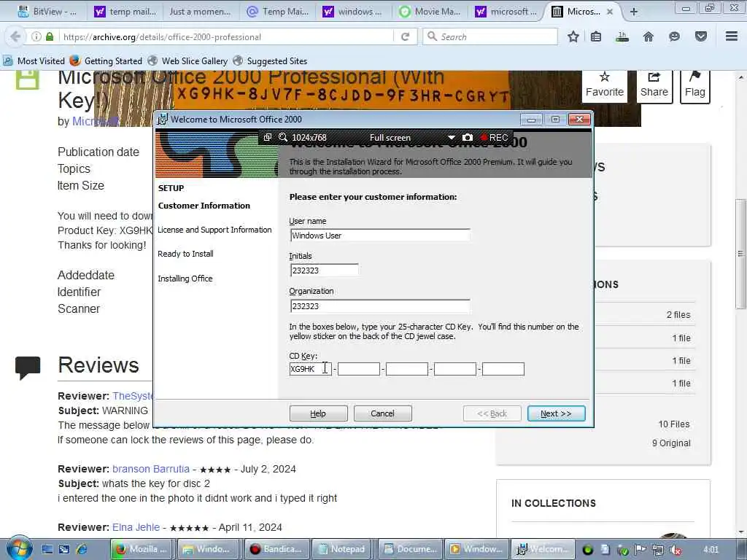
Task: Switch to Mozilla Firefox taskbar button
Action: pos(143,549)
